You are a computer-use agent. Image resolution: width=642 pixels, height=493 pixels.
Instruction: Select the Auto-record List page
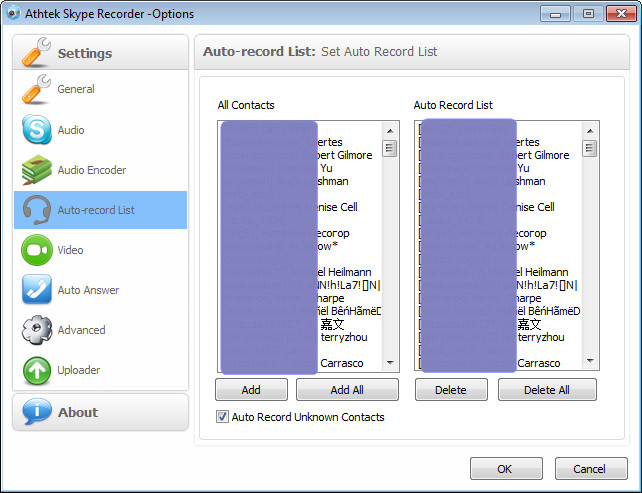click(x=100, y=210)
